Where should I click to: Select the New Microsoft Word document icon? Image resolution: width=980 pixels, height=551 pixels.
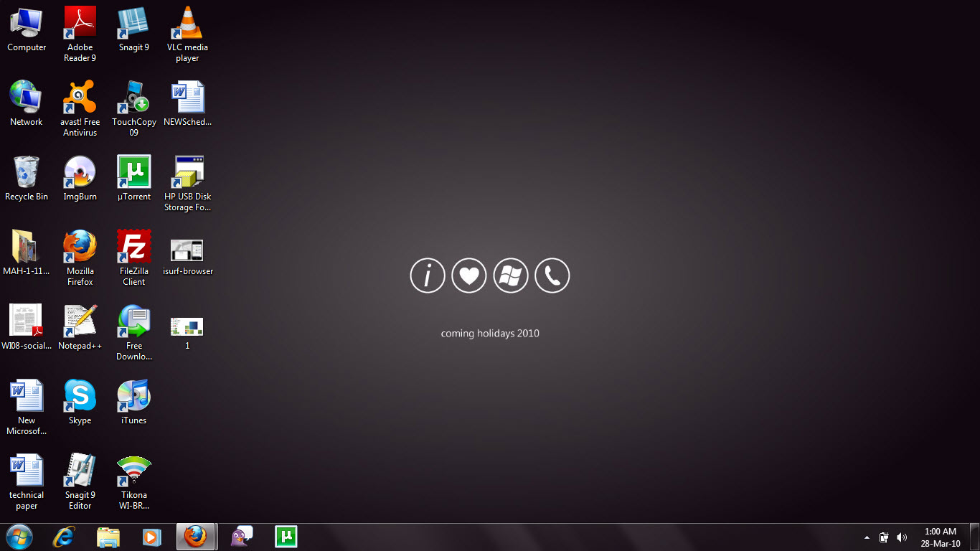tap(27, 407)
